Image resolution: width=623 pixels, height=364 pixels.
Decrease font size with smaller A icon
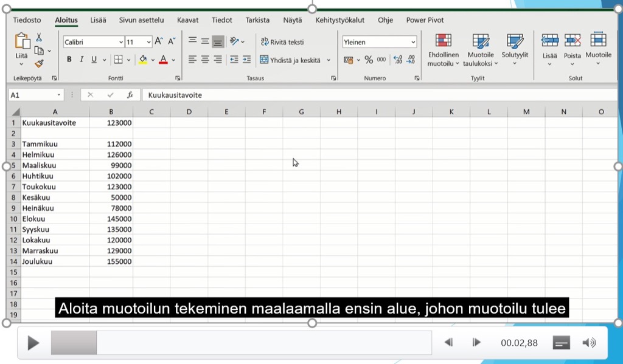click(172, 41)
